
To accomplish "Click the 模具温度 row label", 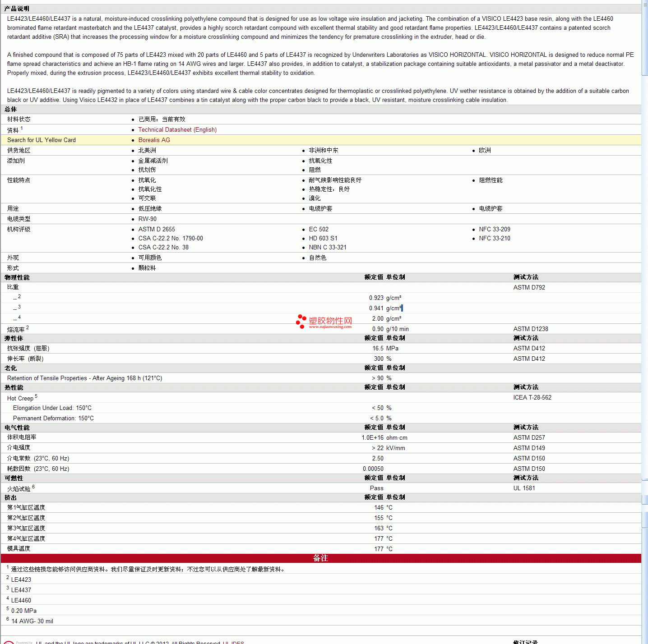I will tap(19, 548).
